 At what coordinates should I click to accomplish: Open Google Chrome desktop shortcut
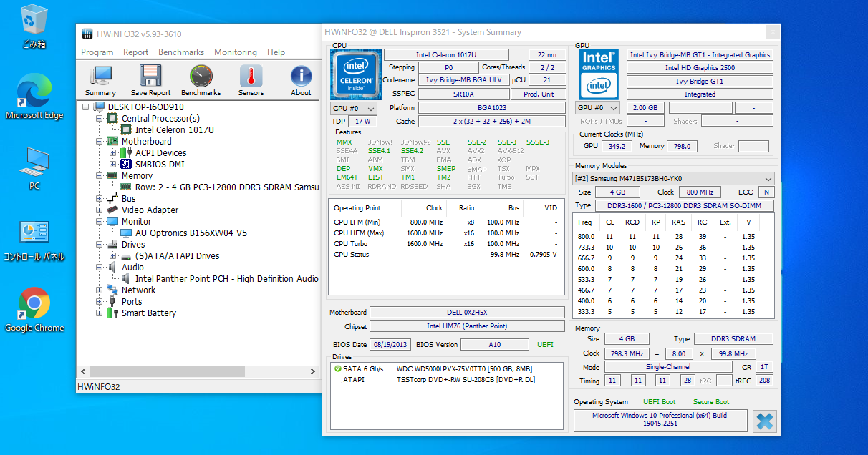pyautogui.click(x=34, y=310)
